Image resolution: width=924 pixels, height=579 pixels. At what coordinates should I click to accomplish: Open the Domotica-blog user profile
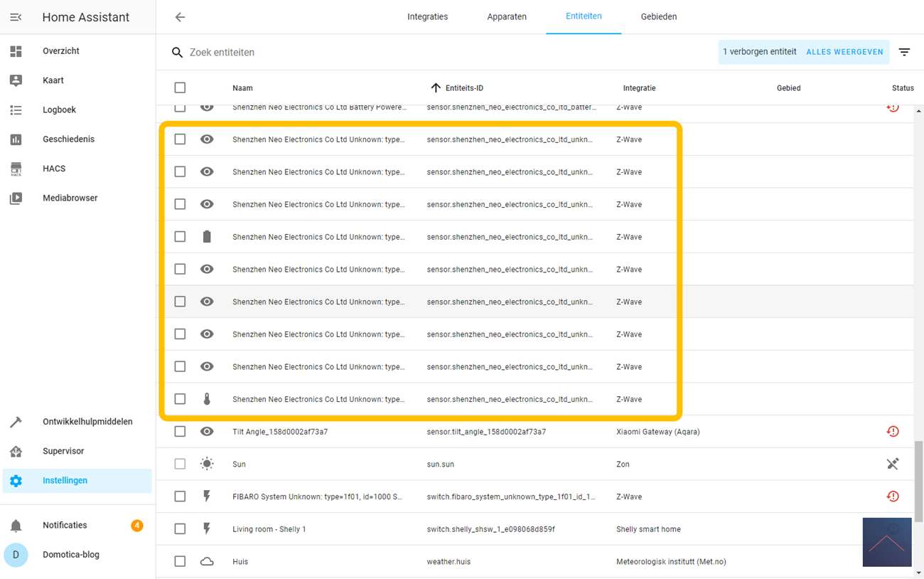[x=70, y=555]
